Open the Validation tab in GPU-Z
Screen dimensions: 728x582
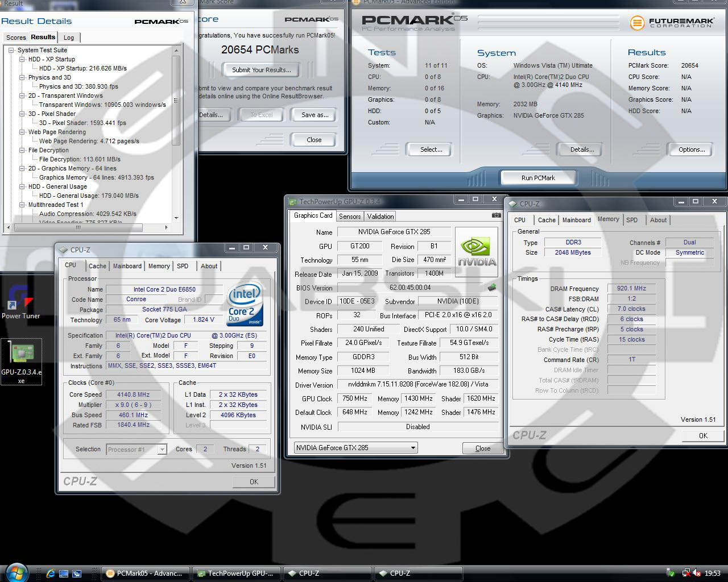click(380, 217)
